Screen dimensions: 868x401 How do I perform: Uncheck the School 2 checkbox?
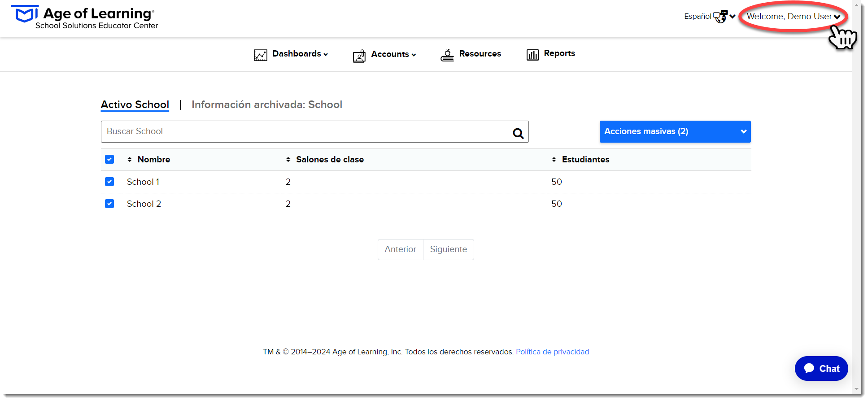[109, 204]
